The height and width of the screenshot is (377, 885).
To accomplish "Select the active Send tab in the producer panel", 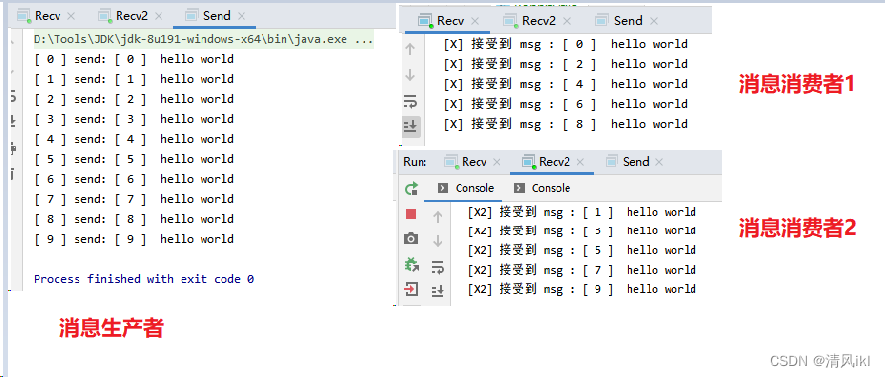I will [216, 16].
